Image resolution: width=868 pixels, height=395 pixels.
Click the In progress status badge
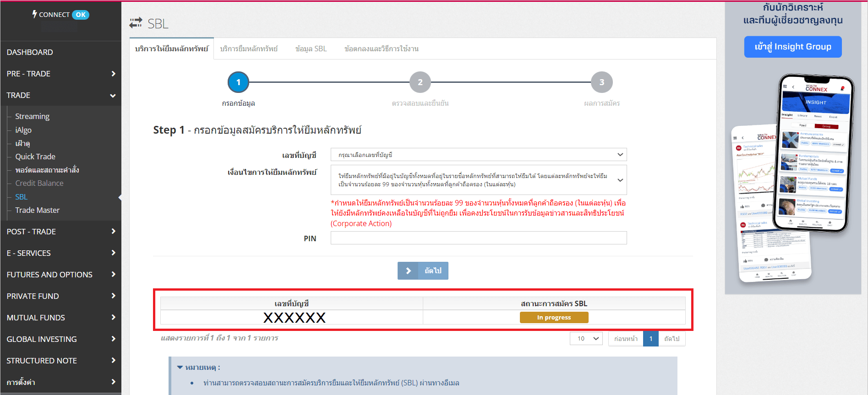554,317
